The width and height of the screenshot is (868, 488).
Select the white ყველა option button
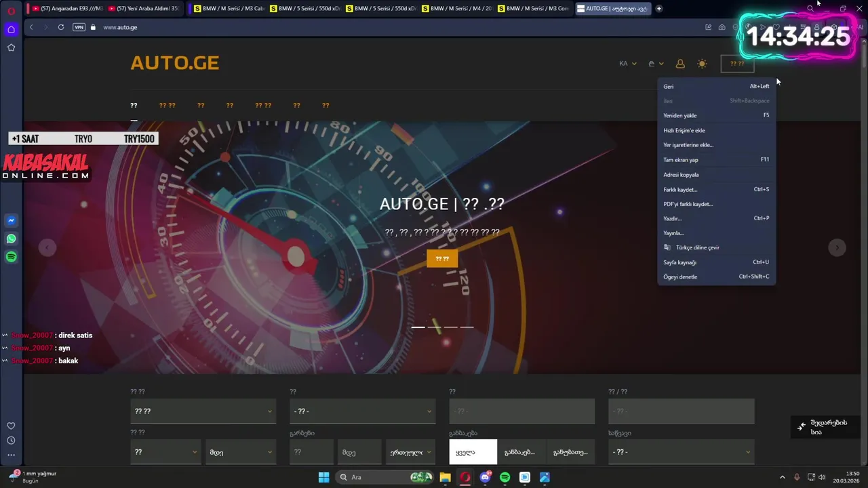click(473, 452)
